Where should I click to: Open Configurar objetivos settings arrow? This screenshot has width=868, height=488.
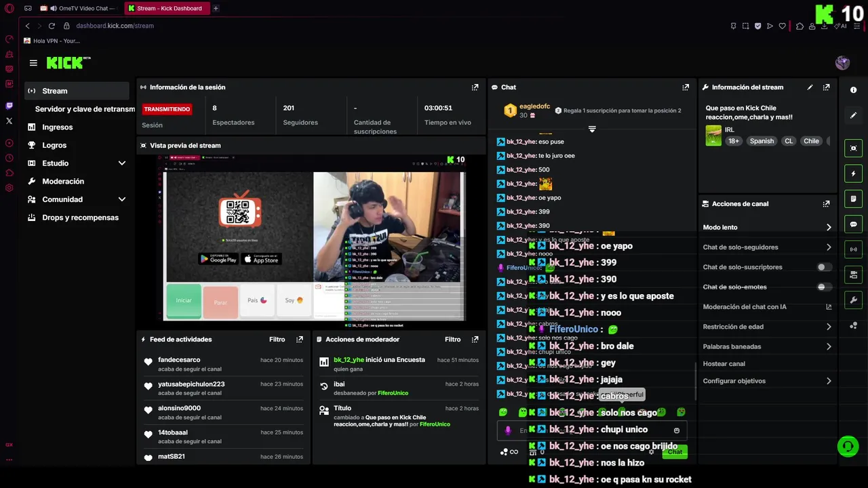click(829, 381)
